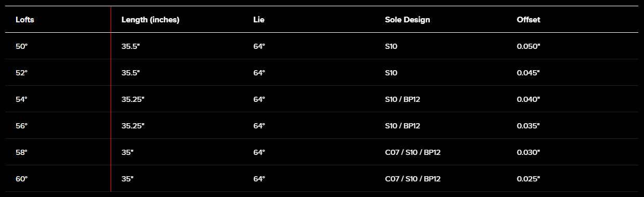Click the Lie column header

[x=258, y=20]
